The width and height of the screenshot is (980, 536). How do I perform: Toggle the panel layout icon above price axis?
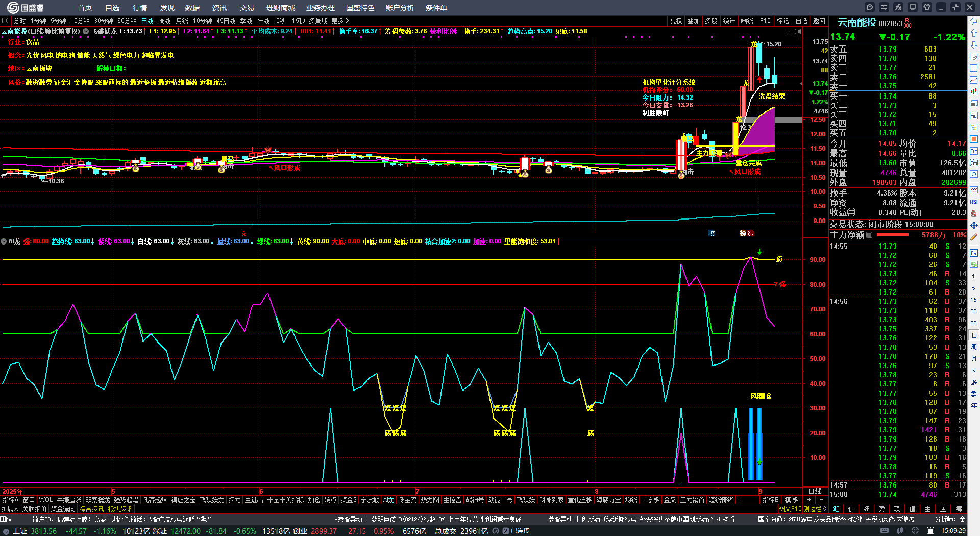(x=798, y=31)
